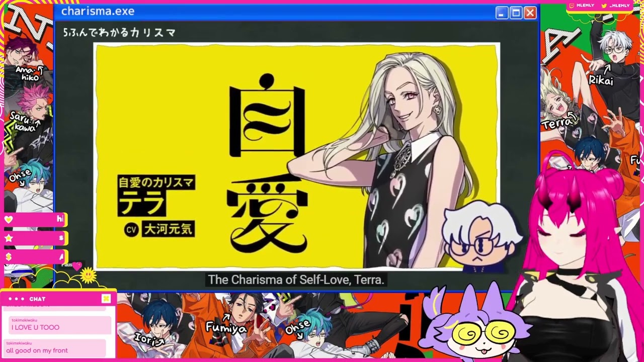Click the smiling sun sticker above the chat
The image size is (644, 362).
[89, 276]
